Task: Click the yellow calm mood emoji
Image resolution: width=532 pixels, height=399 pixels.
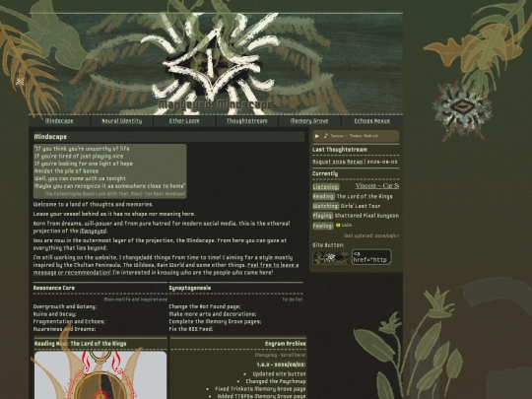Action: click(x=338, y=225)
